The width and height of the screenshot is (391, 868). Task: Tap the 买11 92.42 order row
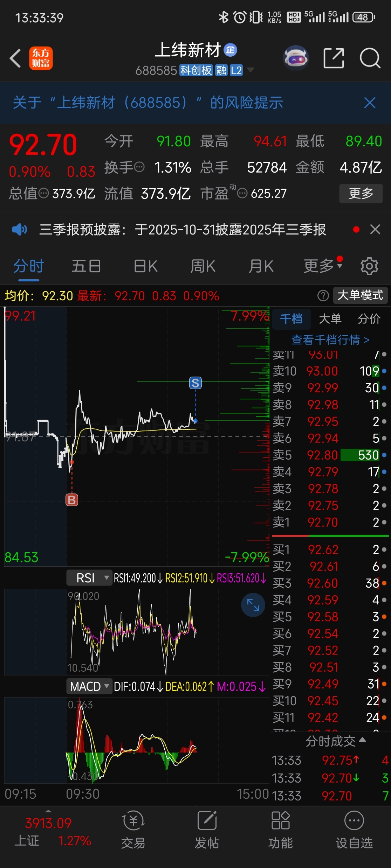[330, 717]
